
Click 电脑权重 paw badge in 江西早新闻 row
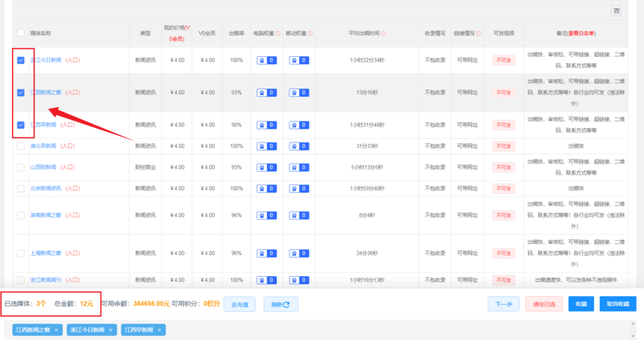pyautogui.click(x=267, y=125)
